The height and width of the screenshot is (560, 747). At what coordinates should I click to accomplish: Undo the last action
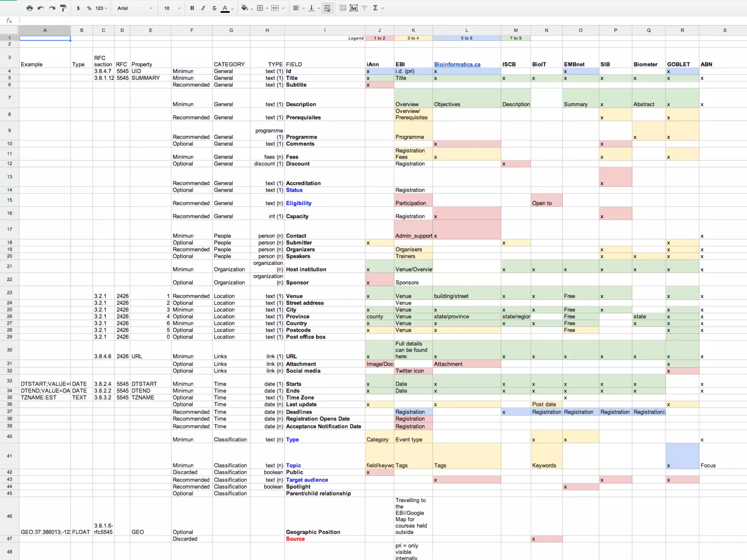(x=41, y=8)
